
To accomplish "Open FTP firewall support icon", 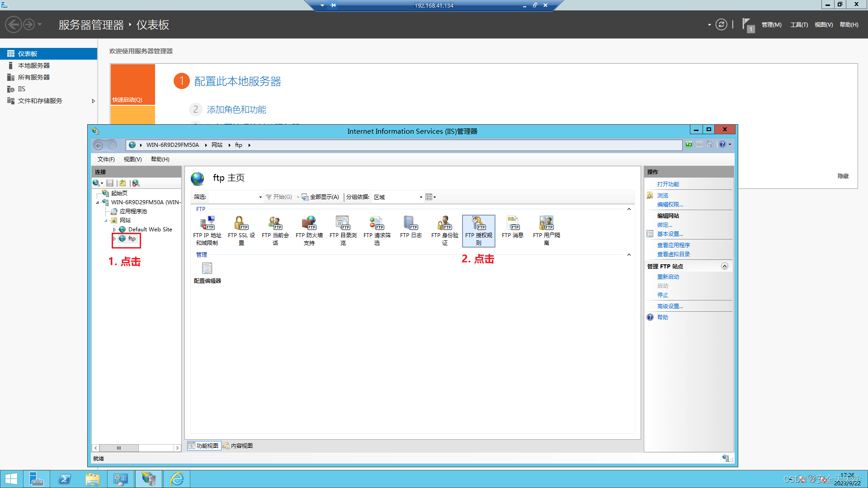I will (309, 231).
